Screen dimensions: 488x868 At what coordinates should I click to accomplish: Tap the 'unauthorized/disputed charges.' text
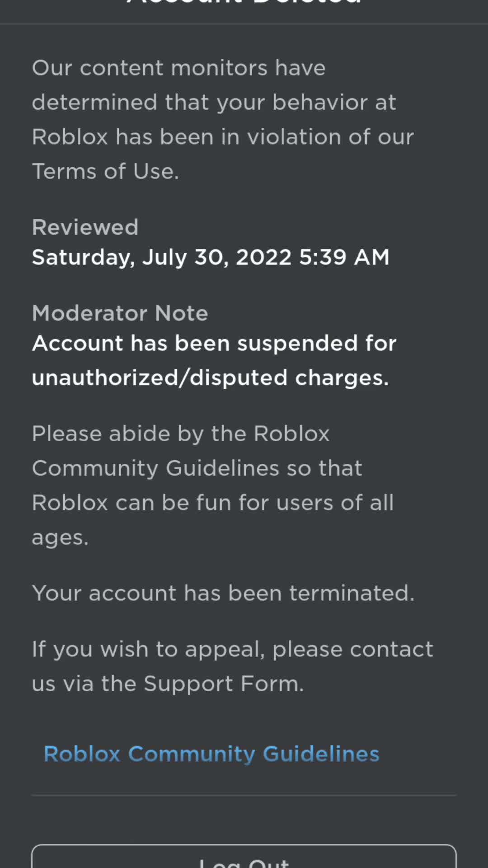coord(210,378)
